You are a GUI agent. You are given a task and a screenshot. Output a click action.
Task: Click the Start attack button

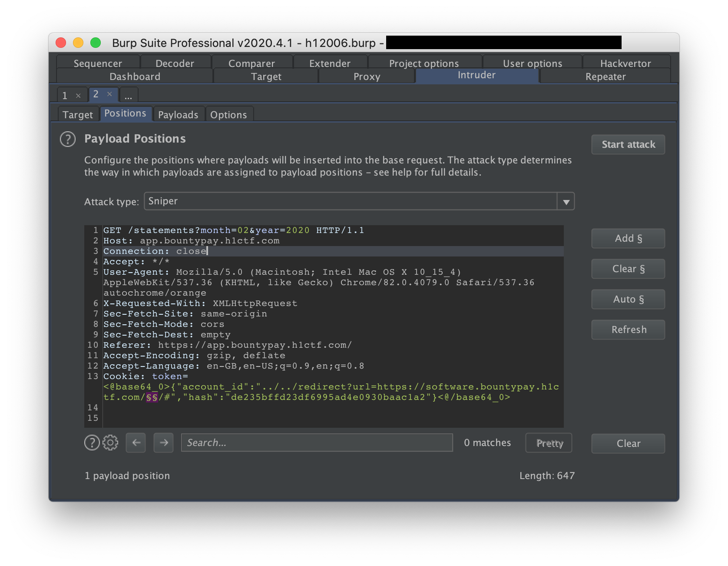628,144
